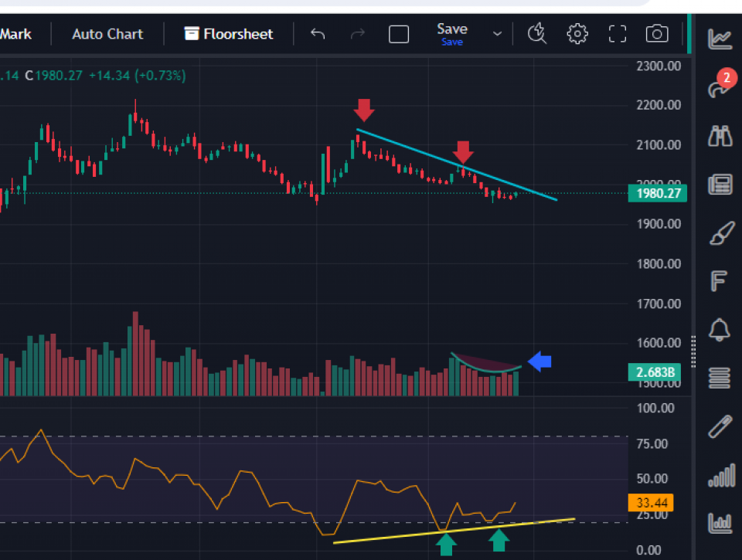Open chart settings gear icon
Screen dimensions: 742x560
click(577, 34)
